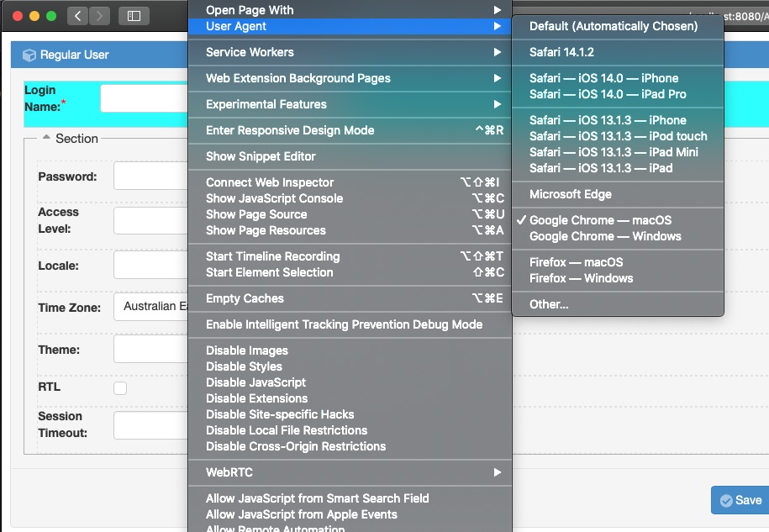The image size is (769, 532).
Task: Toggle Disable Site-specific Hacks option
Action: (x=350, y=414)
